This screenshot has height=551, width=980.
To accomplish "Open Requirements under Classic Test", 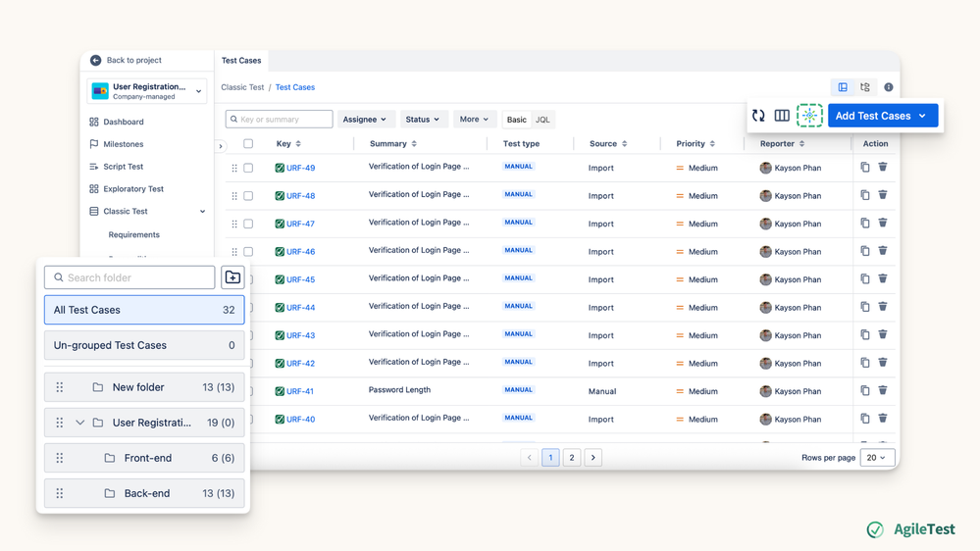I will click(133, 235).
